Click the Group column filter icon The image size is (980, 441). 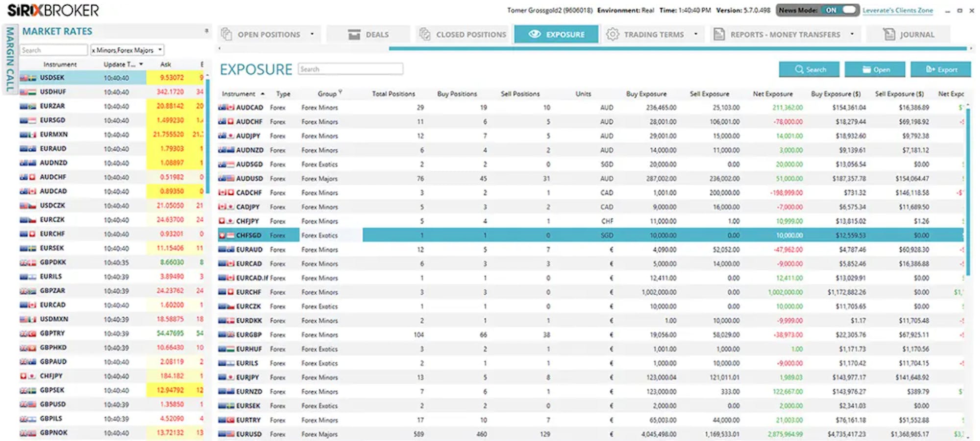(340, 92)
